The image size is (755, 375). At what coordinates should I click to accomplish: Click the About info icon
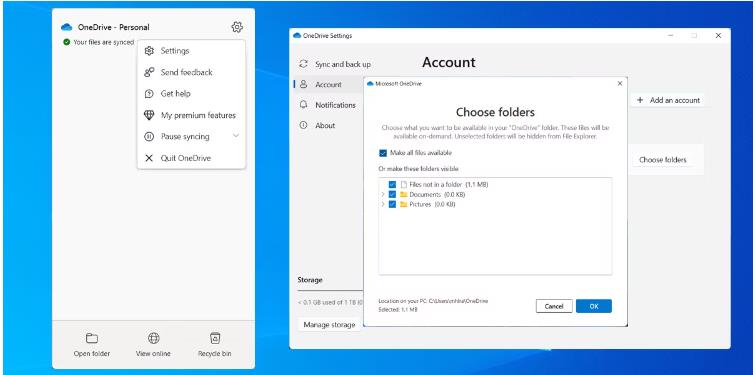point(303,125)
